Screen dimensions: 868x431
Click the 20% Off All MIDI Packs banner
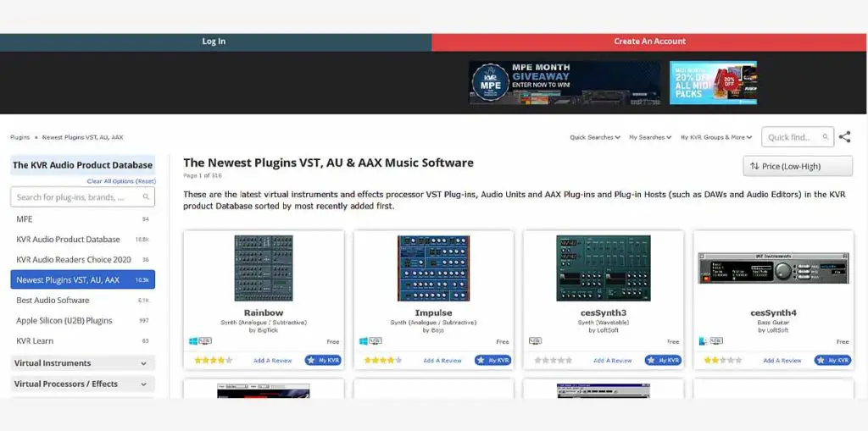pos(714,82)
